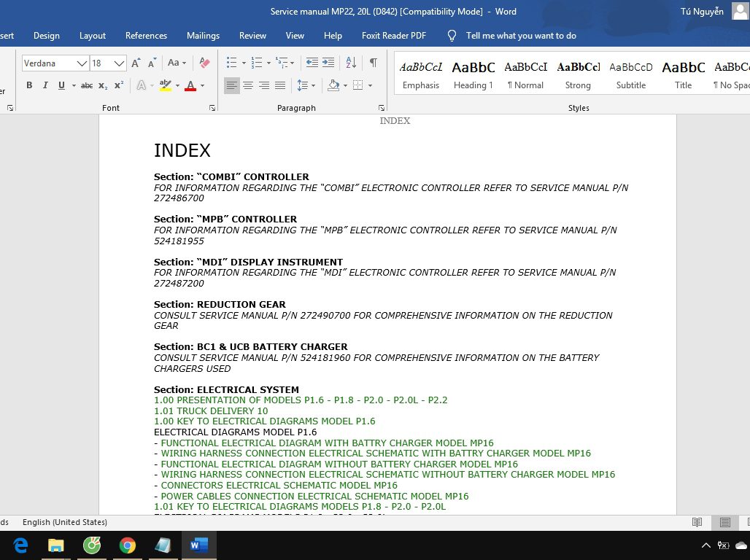Screen dimensions: 750x560
Task: Increase font size with grow icon
Action: coord(136,63)
